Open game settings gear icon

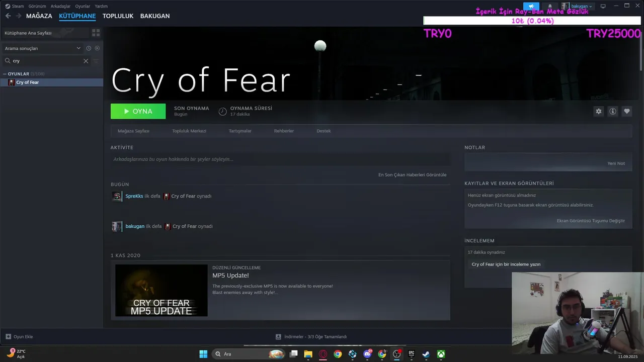pos(598,112)
